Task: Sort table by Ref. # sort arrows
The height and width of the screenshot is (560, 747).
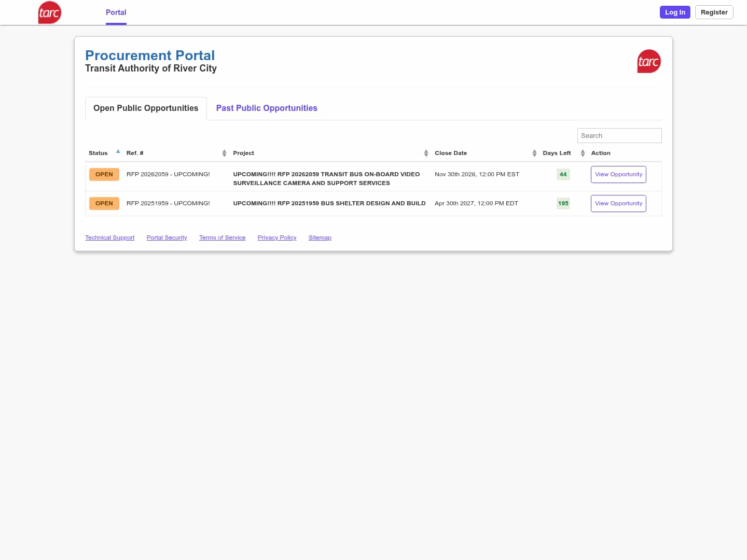Action: click(x=224, y=153)
